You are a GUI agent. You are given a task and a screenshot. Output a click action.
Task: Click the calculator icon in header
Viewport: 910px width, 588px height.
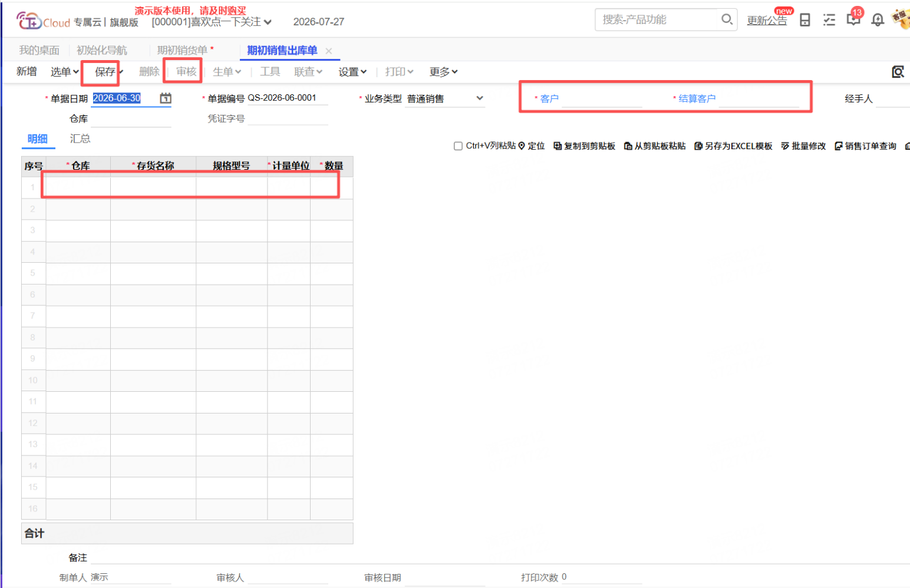tap(805, 20)
